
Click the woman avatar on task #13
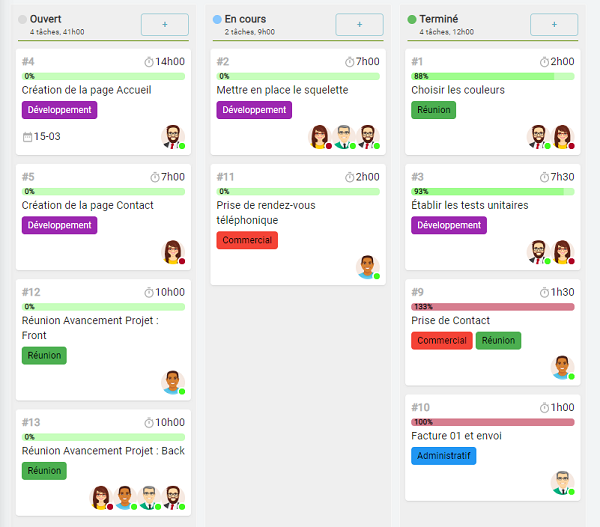click(101, 498)
